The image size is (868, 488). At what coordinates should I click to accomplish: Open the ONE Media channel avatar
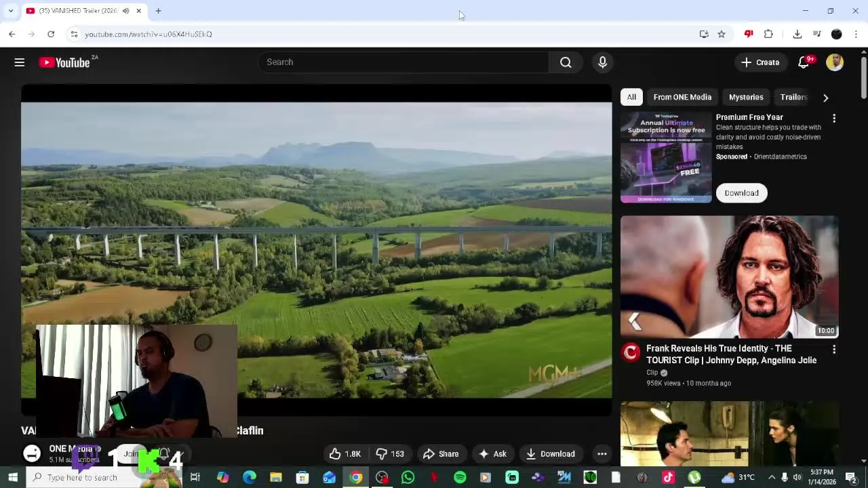(32, 454)
